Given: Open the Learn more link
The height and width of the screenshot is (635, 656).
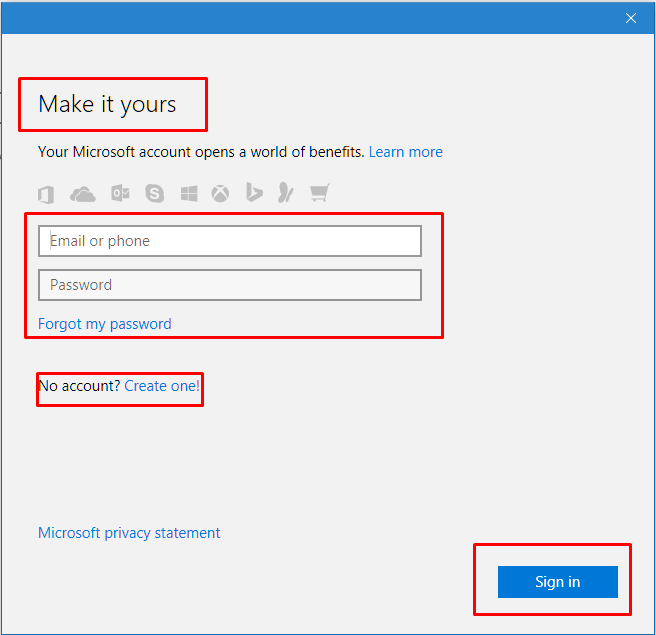Looking at the screenshot, I should (405, 152).
